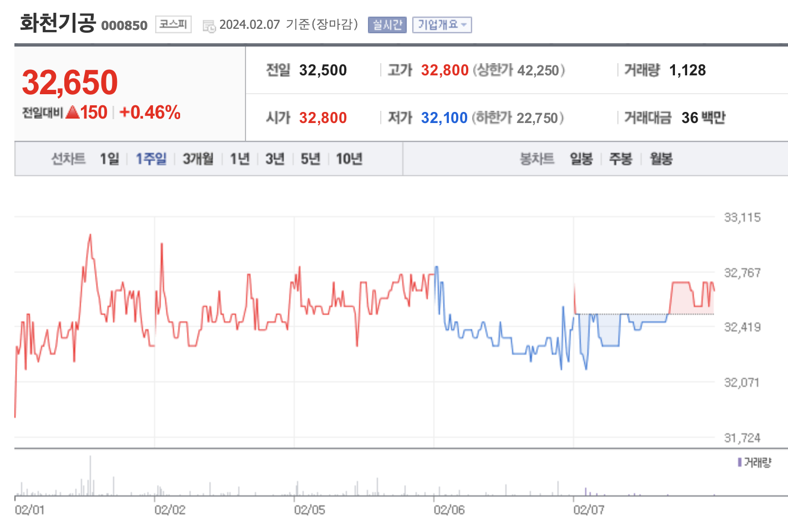Click the 거래대금 36 백만 value

click(x=703, y=118)
